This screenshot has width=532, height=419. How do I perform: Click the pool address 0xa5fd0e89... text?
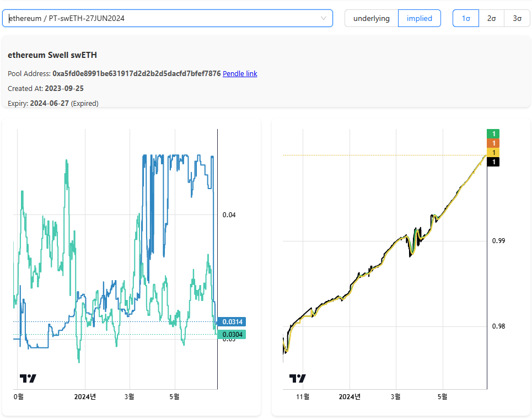tap(136, 74)
